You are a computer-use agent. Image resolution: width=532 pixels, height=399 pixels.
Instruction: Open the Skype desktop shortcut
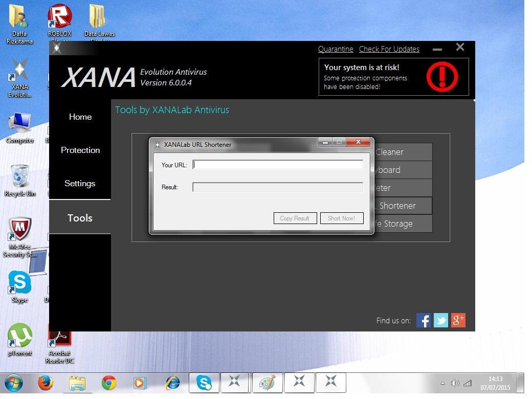19,286
